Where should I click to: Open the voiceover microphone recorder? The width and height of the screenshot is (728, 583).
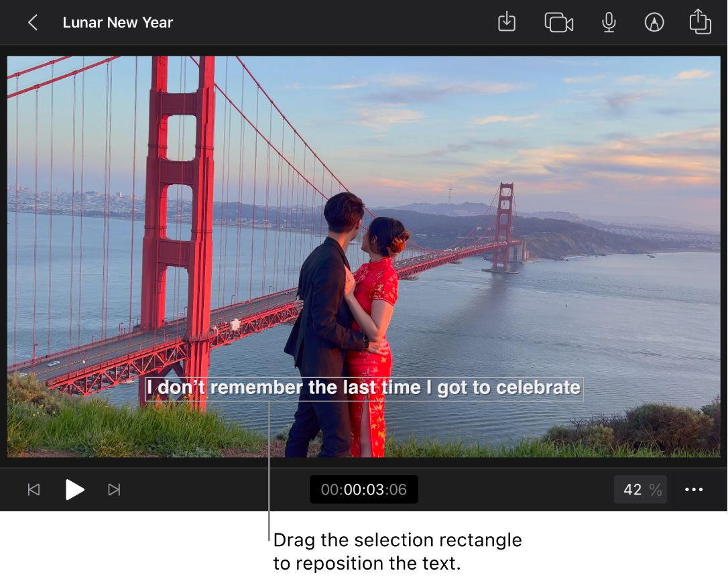click(609, 22)
